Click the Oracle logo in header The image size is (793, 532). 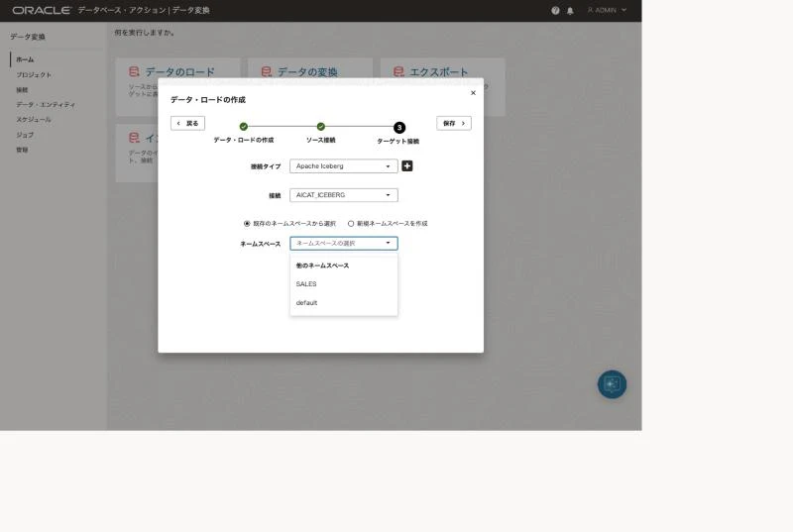[41, 10]
